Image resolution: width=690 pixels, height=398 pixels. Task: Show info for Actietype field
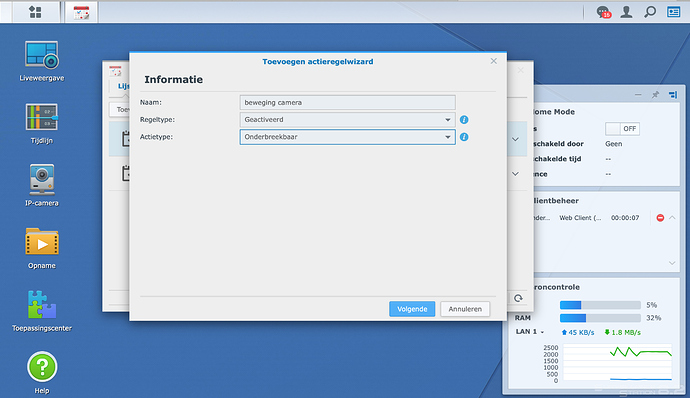point(464,137)
